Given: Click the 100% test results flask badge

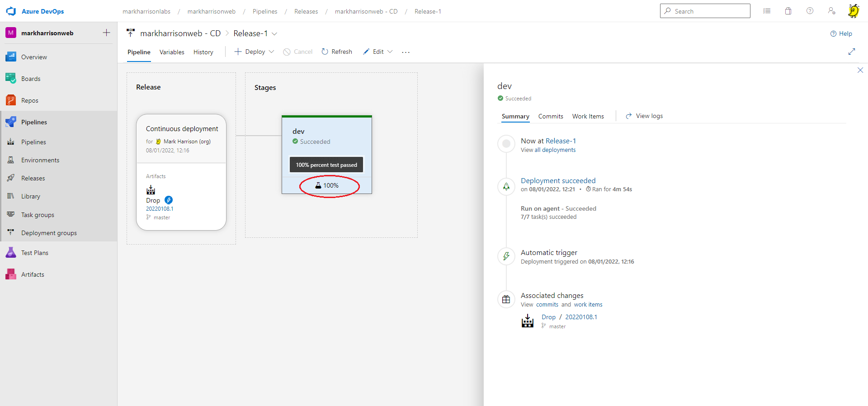Looking at the screenshot, I should (x=327, y=185).
